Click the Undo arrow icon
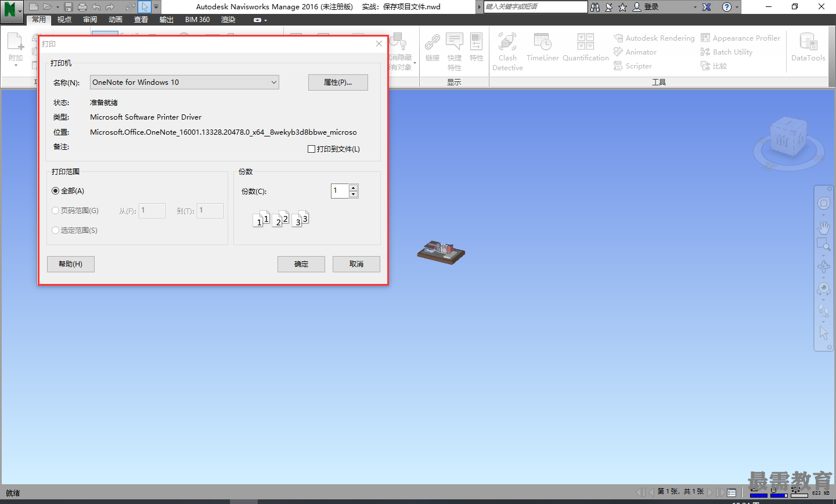Viewport: 836px width, 504px height. click(x=96, y=7)
